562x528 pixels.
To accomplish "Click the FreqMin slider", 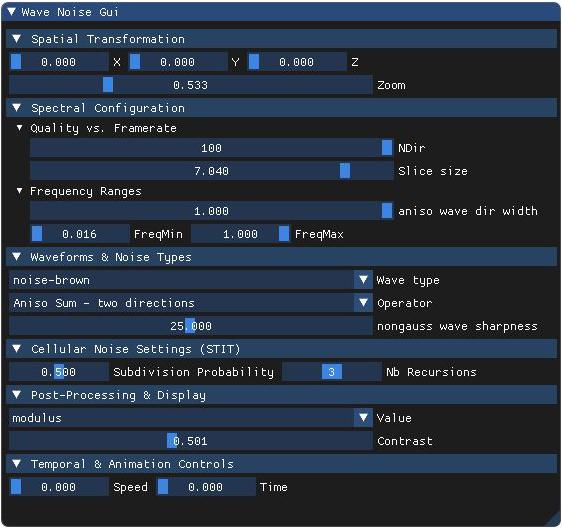I will (80, 234).
